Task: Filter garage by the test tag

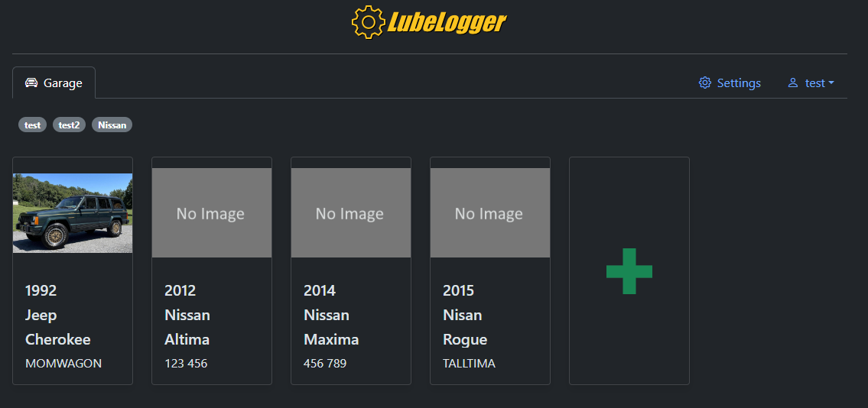Action: pos(32,125)
